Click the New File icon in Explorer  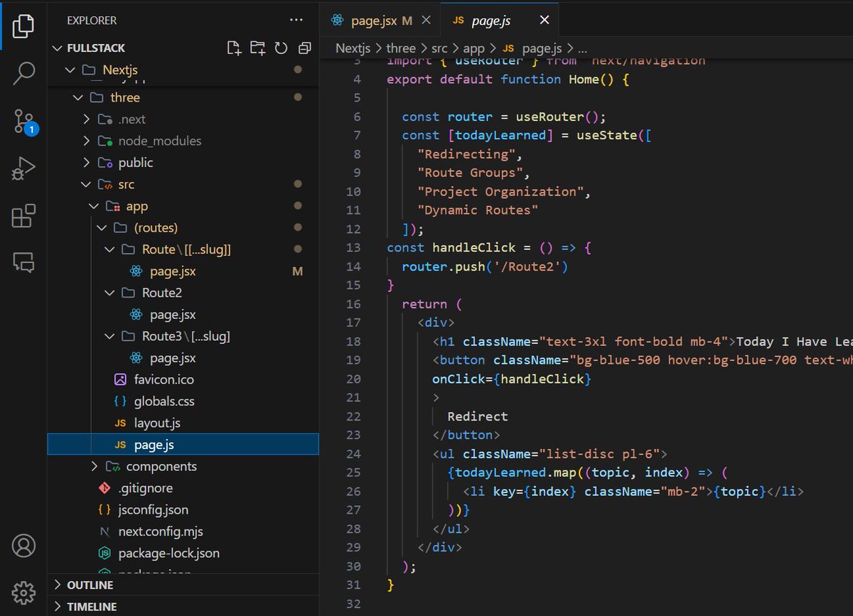(x=234, y=48)
